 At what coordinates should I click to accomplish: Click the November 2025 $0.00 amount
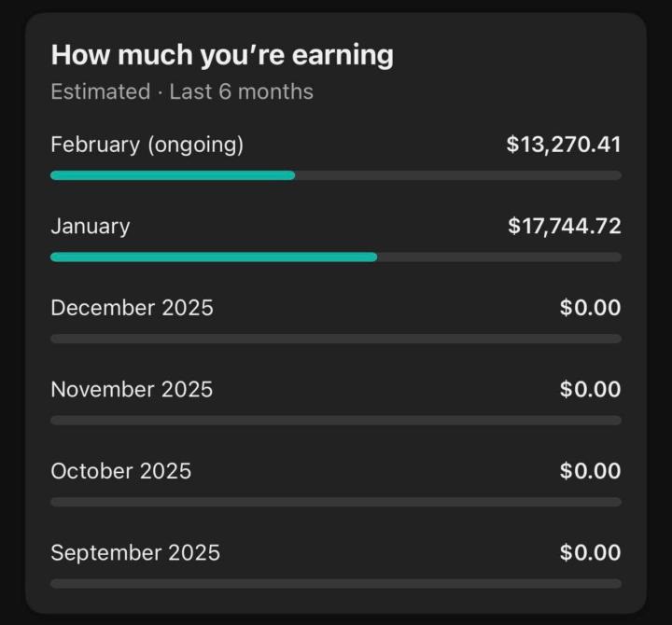[x=590, y=389]
